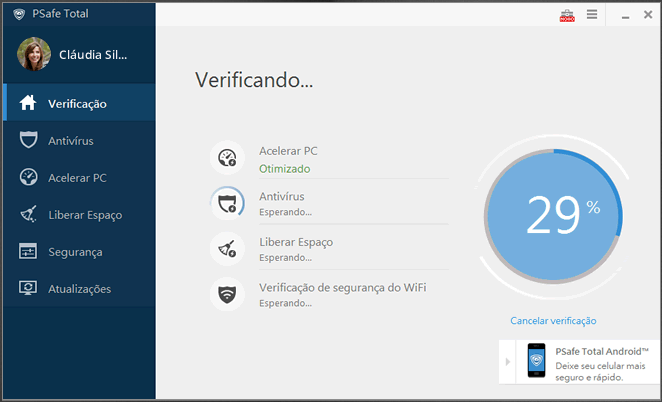Open the red toolbox icon in title bar

[x=567, y=16]
